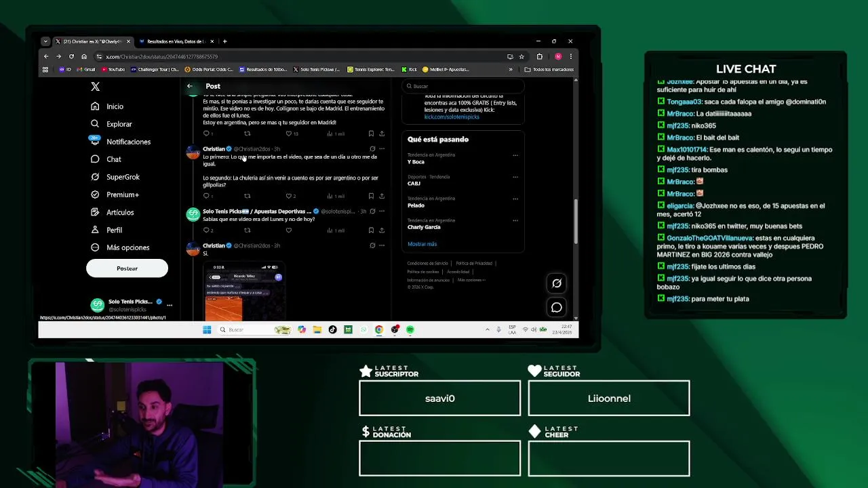
Task: Bookmark this page with the Chrome star
Action: point(521,57)
